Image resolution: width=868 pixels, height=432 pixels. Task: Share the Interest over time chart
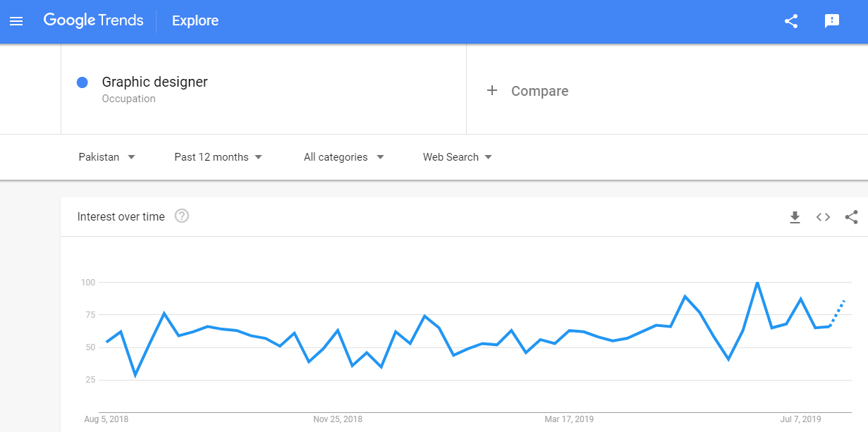[851, 217]
